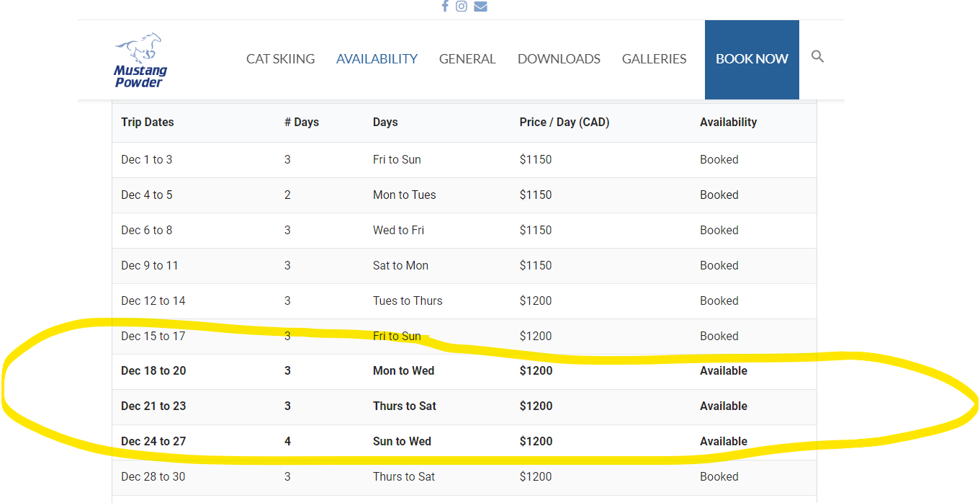Viewport: 980px width, 503px height.
Task: Click the email envelope icon
Action: (x=480, y=6)
